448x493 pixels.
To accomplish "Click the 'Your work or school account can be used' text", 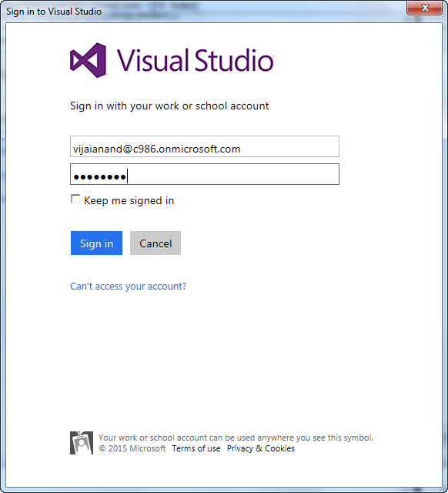I will 236,438.
